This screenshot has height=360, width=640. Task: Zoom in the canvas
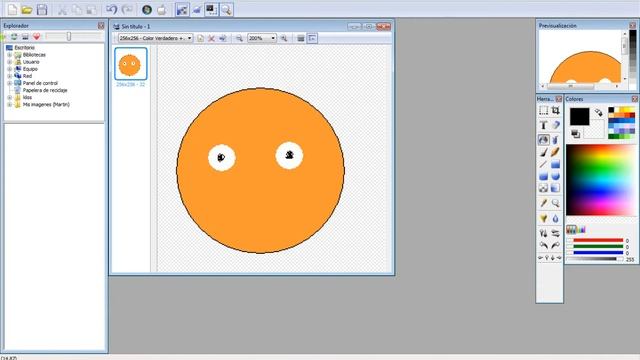tap(284, 38)
